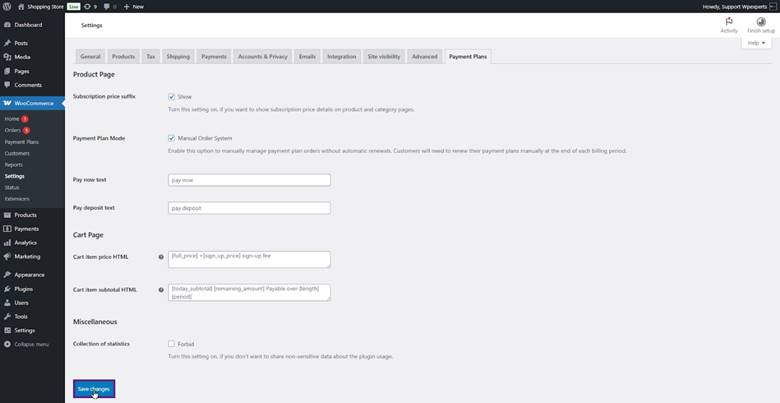The height and width of the screenshot is (403, 780).
Task: Click the plus New content icon
Action: (x=126, y=6)
